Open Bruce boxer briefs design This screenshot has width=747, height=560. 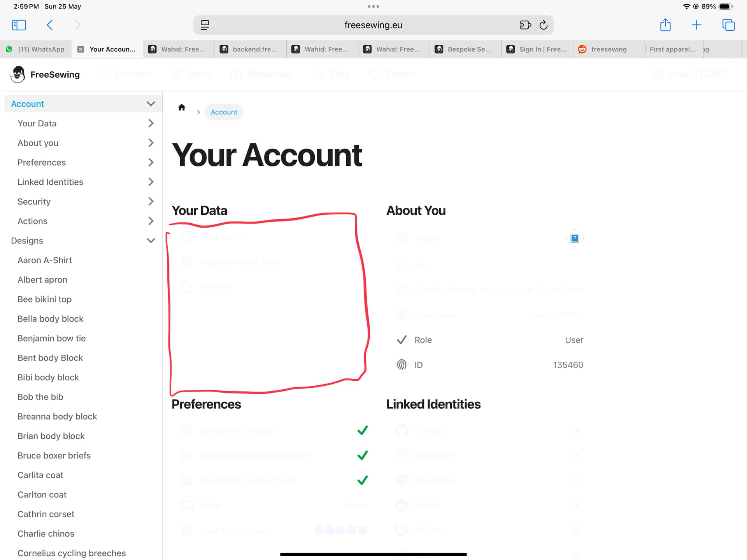(54, 455)
